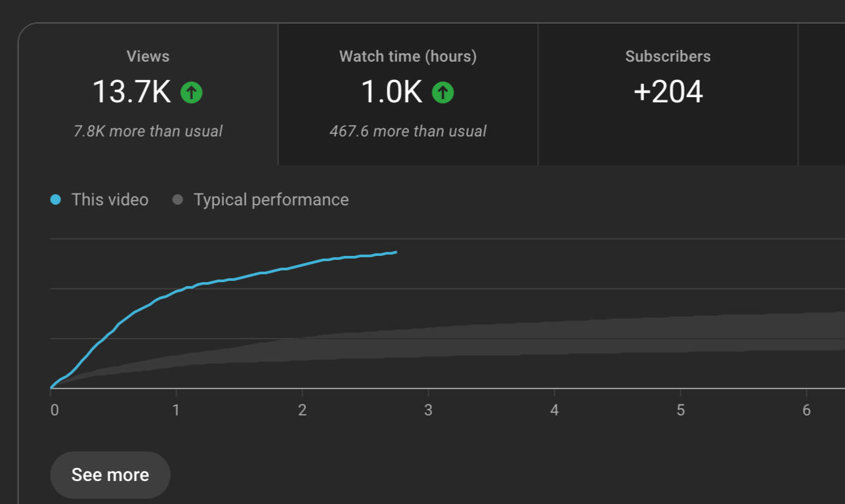
Task: Click day 3 on the chart axis
Action: click(428, 411)
